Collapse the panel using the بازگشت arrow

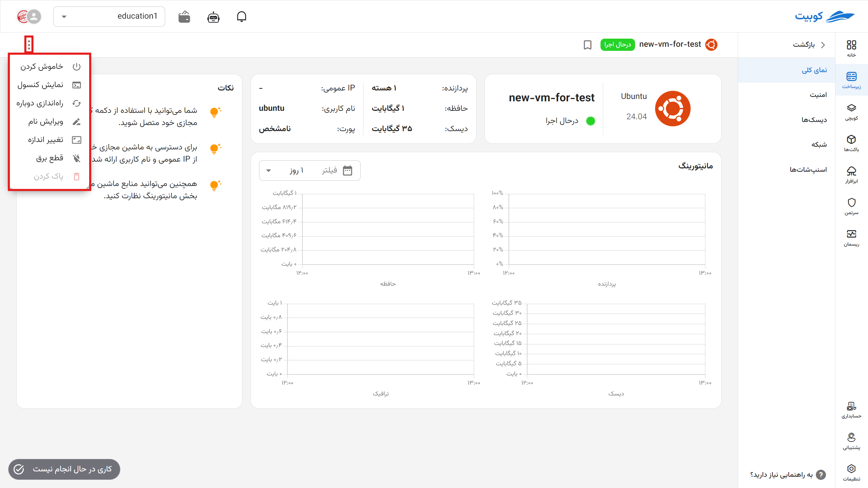click(x=823, y=45)
